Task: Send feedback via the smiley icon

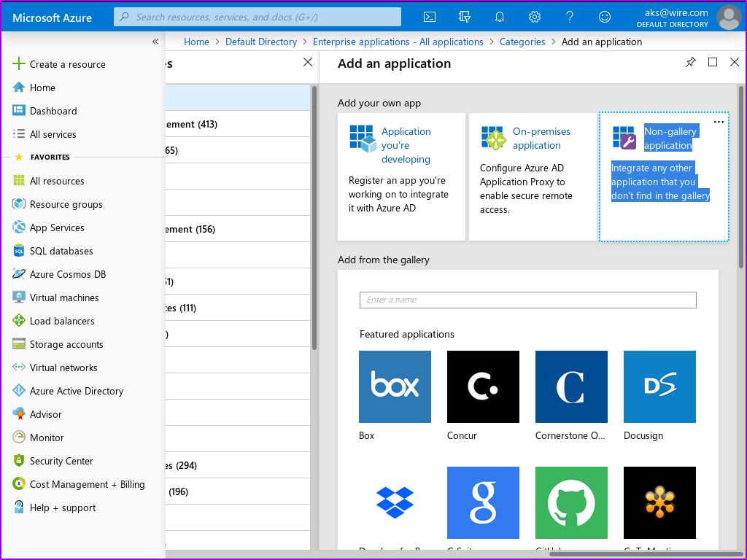Action: tap(605, 16)
